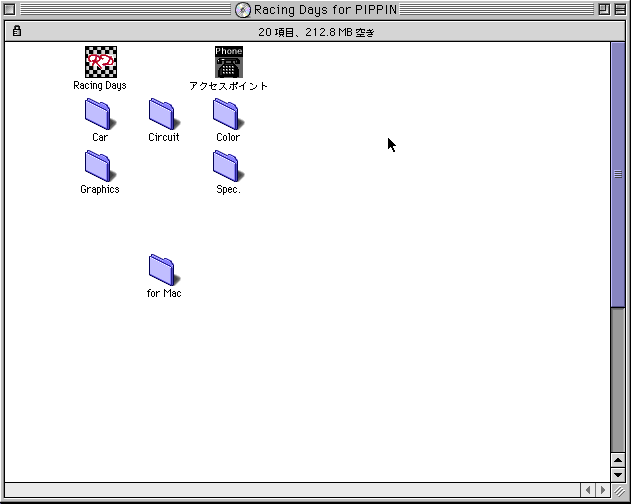Screen dimensions: 631x504
Task: Click the 'Racing Days' icon label
Action: click(100, 85)
